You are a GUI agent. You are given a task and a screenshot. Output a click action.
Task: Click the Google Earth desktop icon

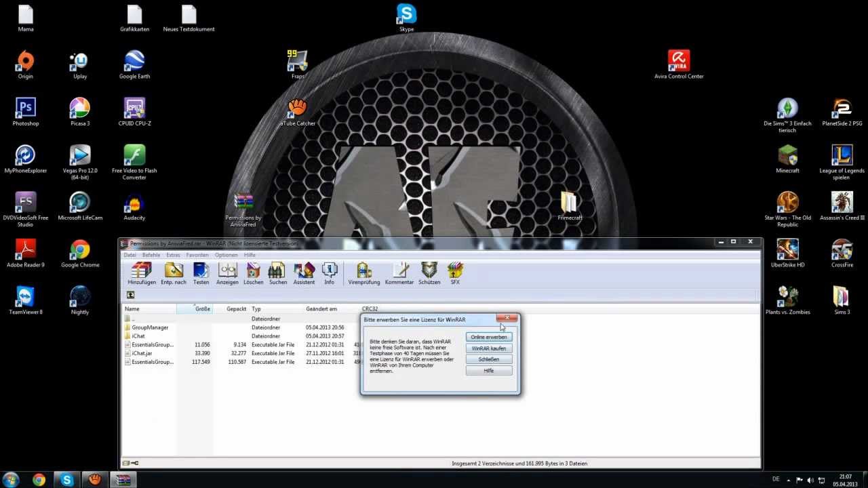pos(134,65)
